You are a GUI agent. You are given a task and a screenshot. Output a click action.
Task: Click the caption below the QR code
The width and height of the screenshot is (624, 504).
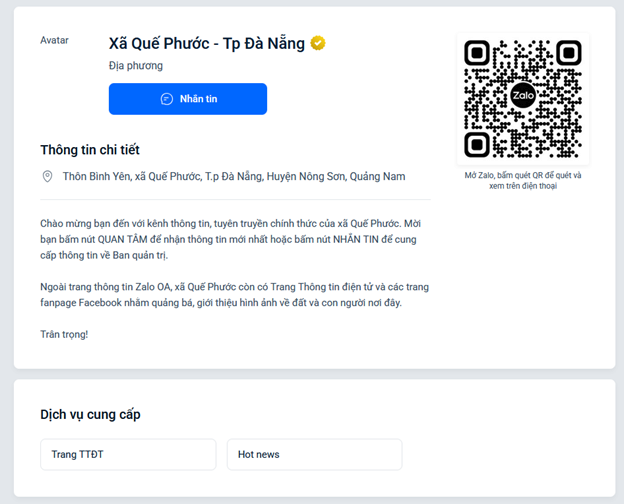523,180
